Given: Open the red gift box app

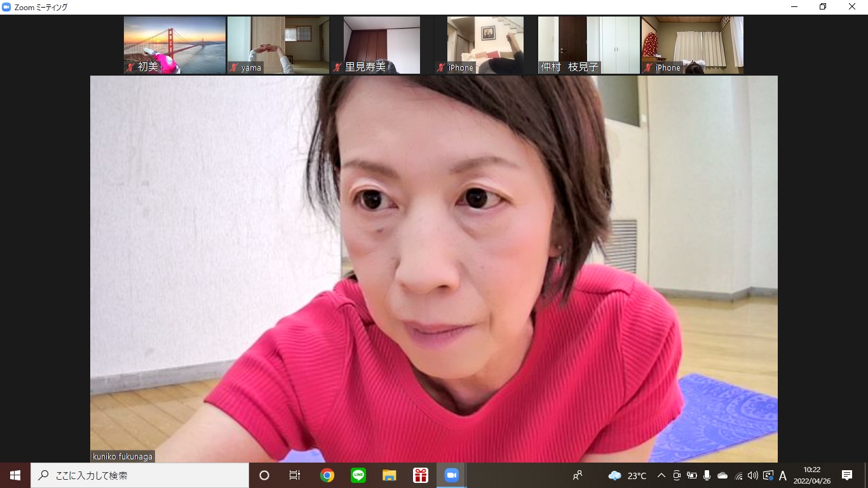Looking at the screenshot, I should tap(421, 475).
